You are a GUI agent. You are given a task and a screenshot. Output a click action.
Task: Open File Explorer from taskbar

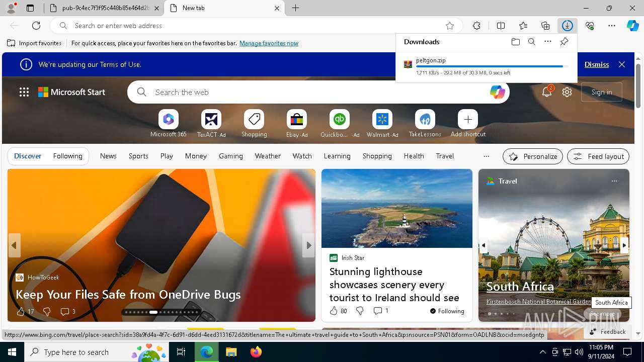click(x=231, y=352)
